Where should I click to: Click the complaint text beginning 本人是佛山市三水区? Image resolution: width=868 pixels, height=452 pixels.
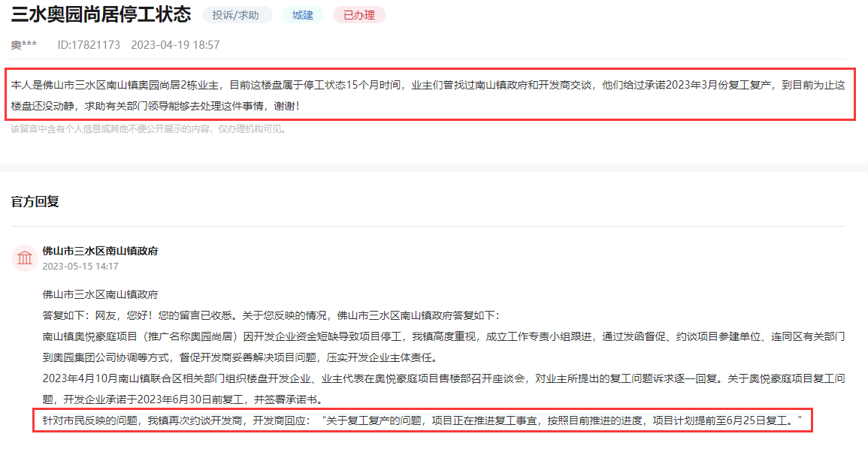coord(428,95)
